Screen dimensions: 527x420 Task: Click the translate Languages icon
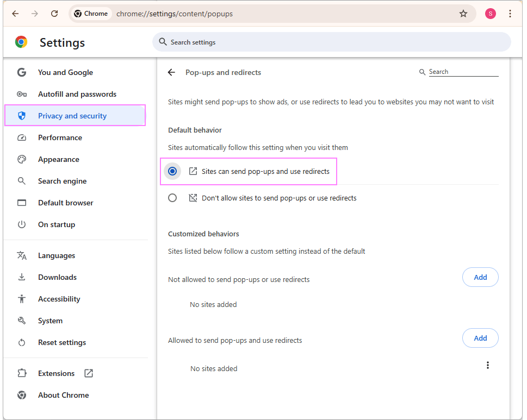tap(22, 255)
